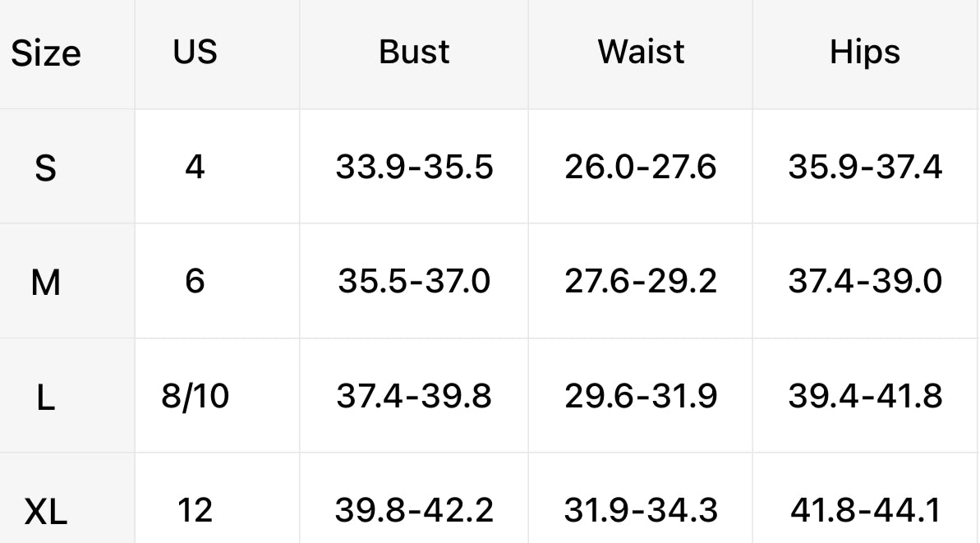Screen dimensions: 980x543
Task: Click waist measurement 31.9-34.3
Action: point(641,510)
